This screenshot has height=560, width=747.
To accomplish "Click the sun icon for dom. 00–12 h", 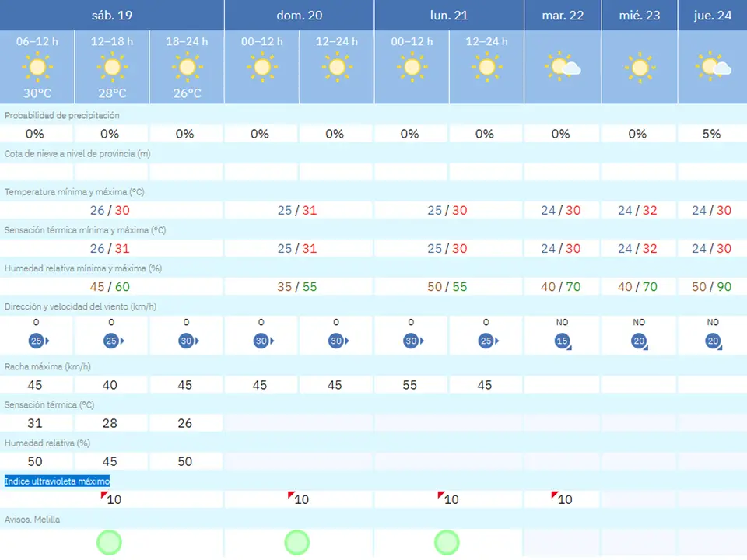I will [262, 67].
